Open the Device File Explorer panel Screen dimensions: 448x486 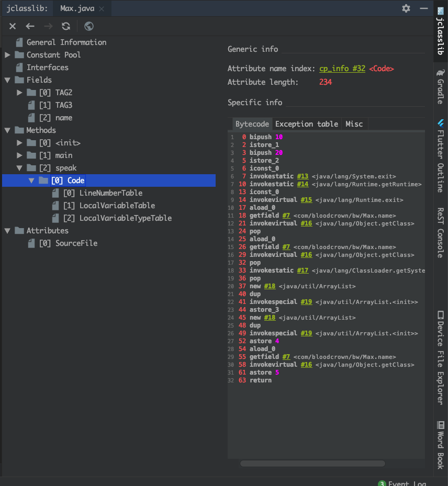(440, 357)
